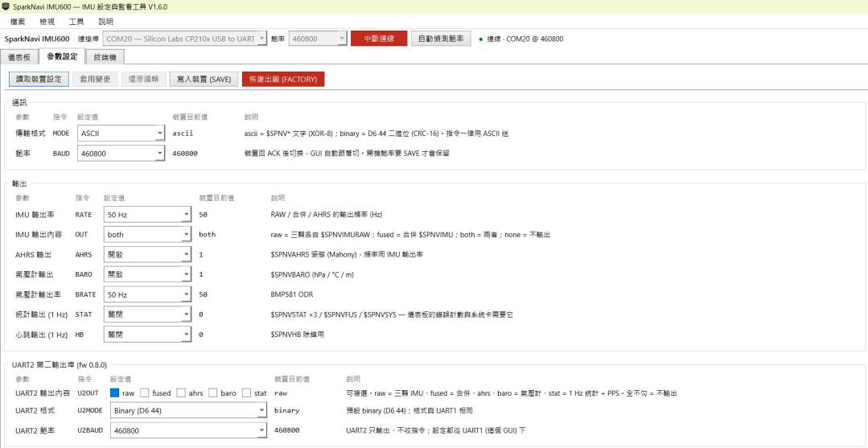Image resolution: width=868 pixels, height=448 pixels.
Task: Open the IMU 輸出內容 OUT dropdown
Action: [x=147, y=234]
